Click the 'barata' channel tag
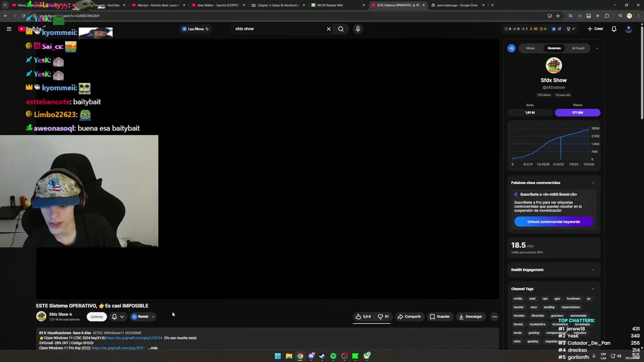The width and height of the screenshot is (644, 362). [518, 324]
